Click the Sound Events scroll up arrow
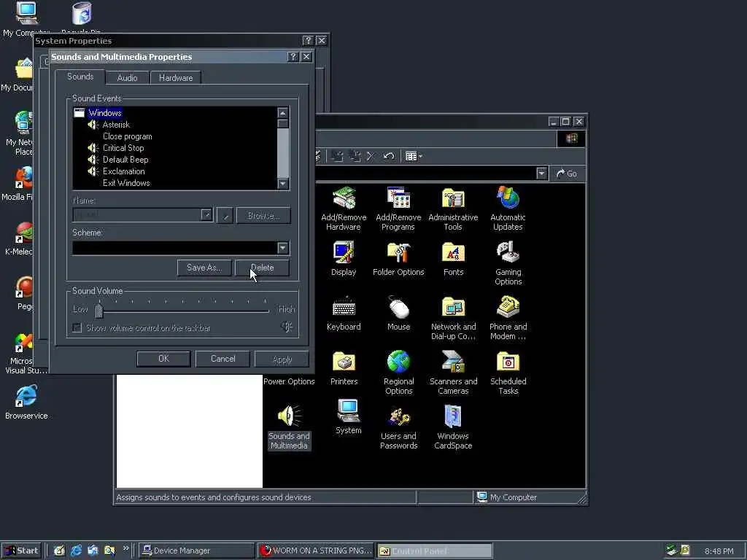747x560 pixels. 283,113
